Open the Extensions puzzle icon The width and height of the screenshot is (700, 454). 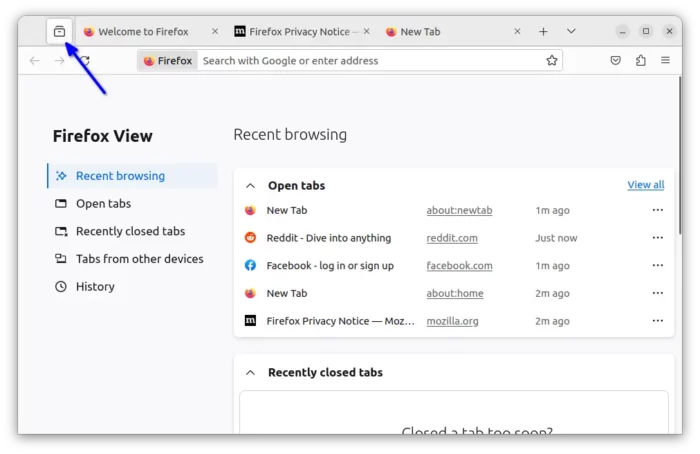(641, 60)
